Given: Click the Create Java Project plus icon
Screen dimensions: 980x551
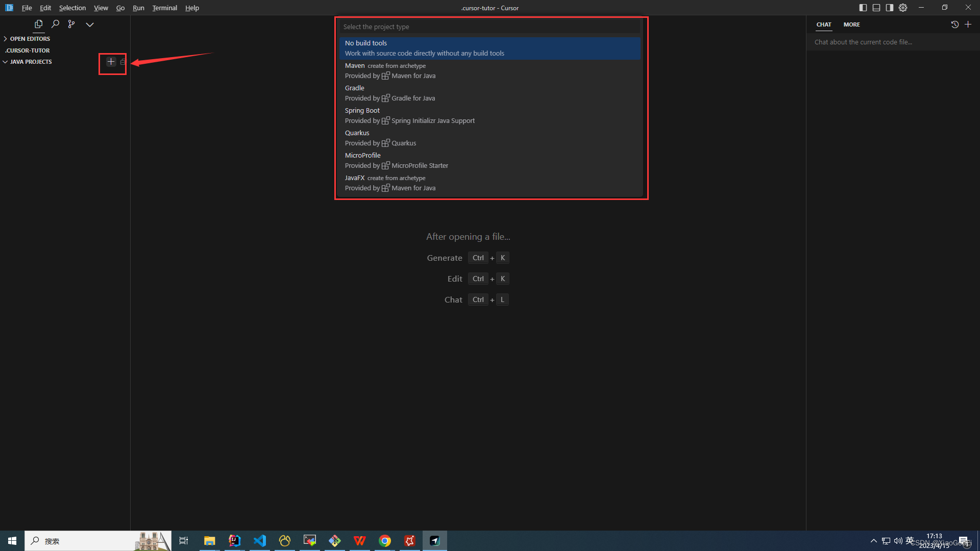Looking at the screenshot, I should (x=111, y=62).
